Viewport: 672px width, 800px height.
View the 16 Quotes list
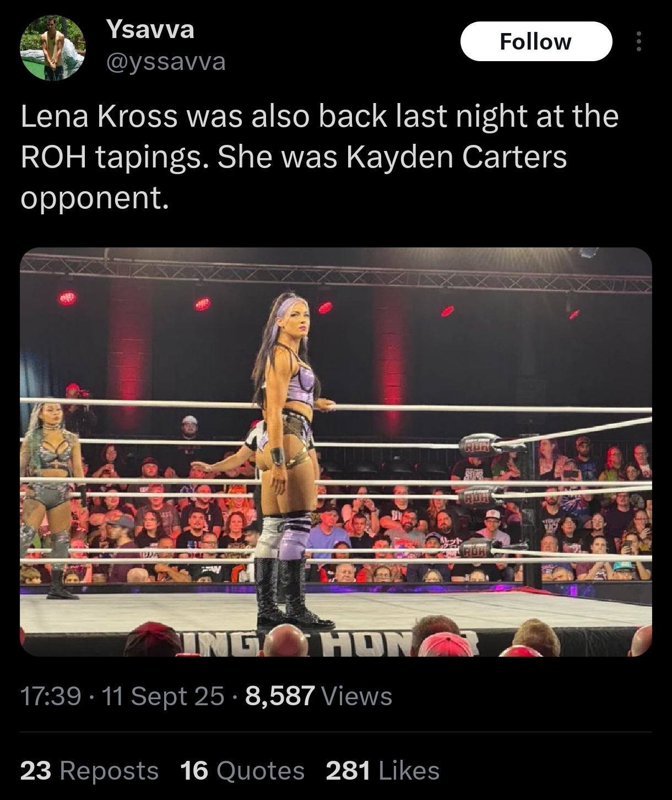242,770
